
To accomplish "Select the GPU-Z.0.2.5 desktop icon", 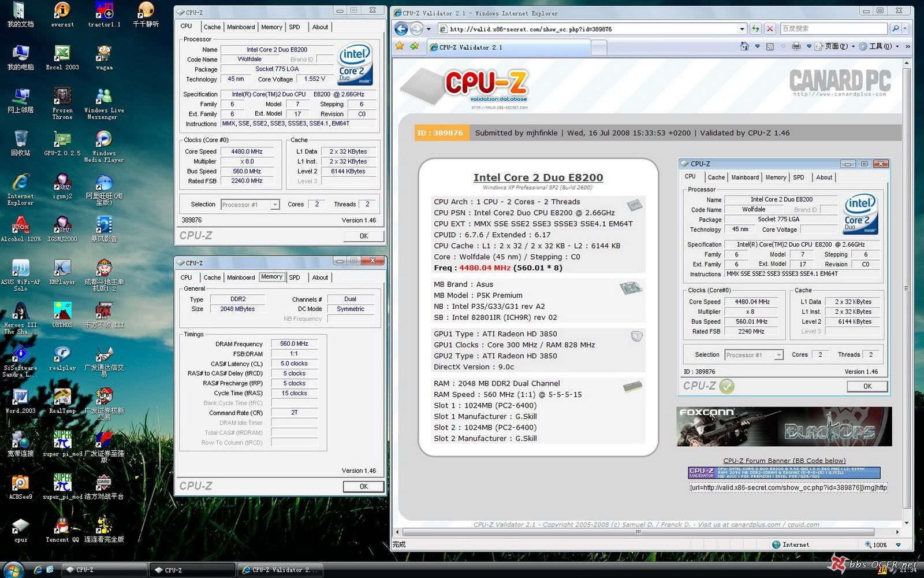I will [62, 143].
